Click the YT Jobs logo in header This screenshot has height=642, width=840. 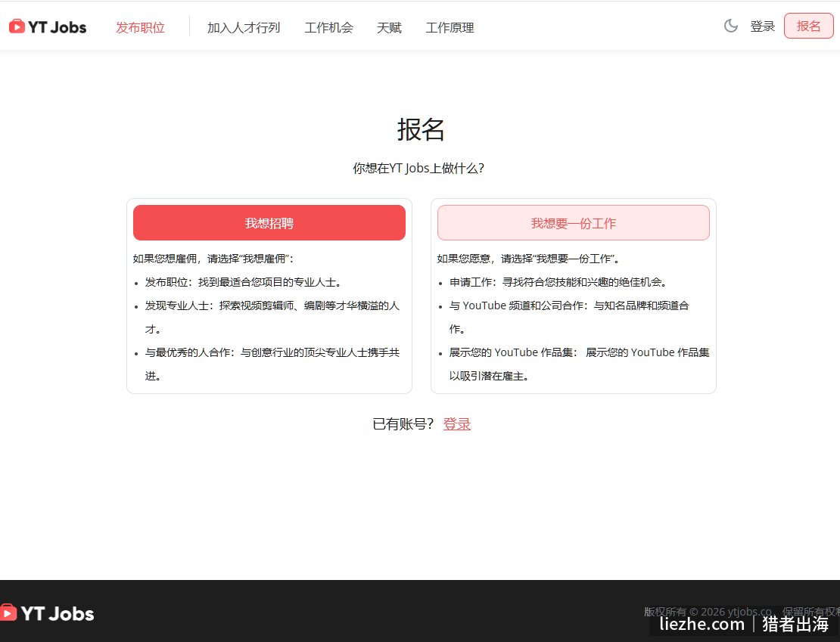click(48, 26)
